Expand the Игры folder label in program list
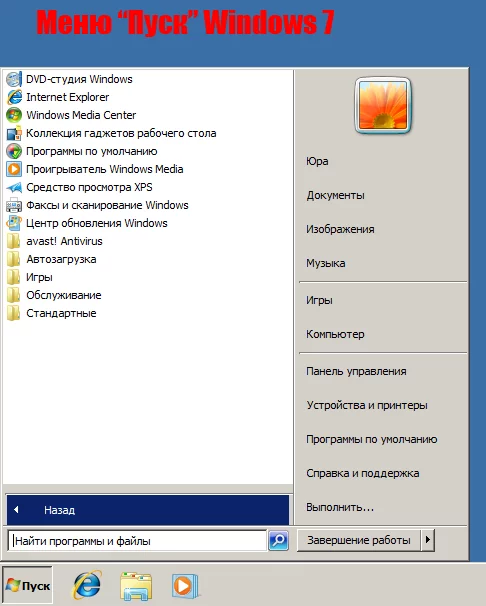 click(x=39, y=277)
